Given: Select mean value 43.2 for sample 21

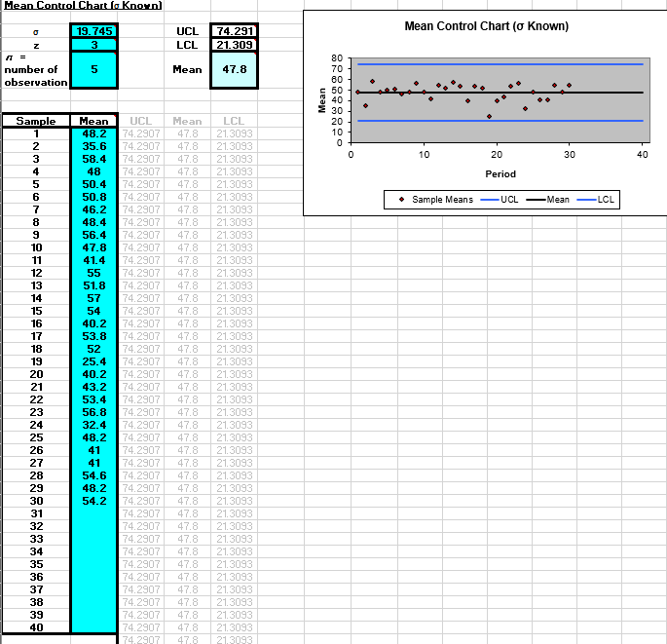Looking at the screenshot, I should pos(94,387).
